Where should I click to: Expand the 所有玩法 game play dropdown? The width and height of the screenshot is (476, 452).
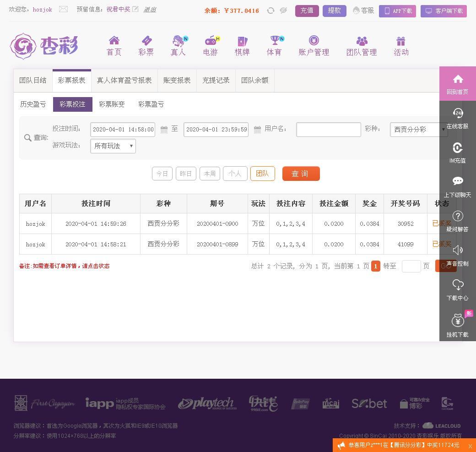coord(113,146)
